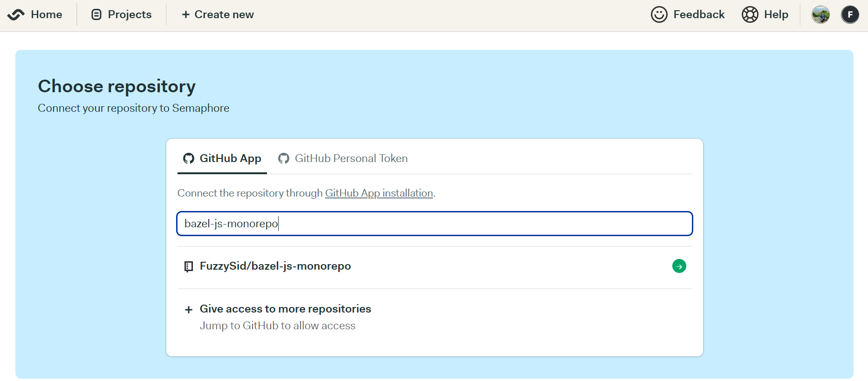The image size is (868, 381).
Task: Select FuzzySid/bazel-js-monorepo repository
Action: point(435,266)
